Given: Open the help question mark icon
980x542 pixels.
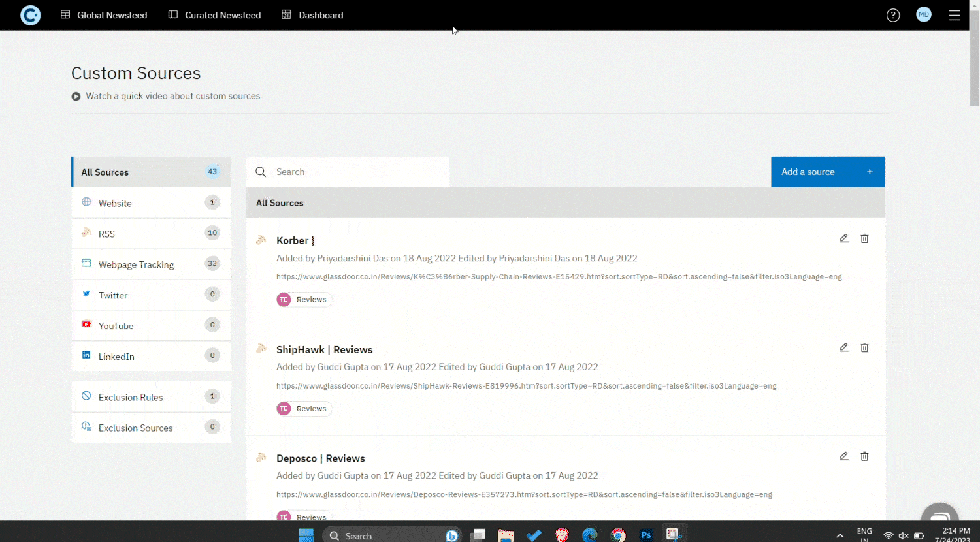Looking at the screenshot, I should pyautogui.click(x=893, y=15).
